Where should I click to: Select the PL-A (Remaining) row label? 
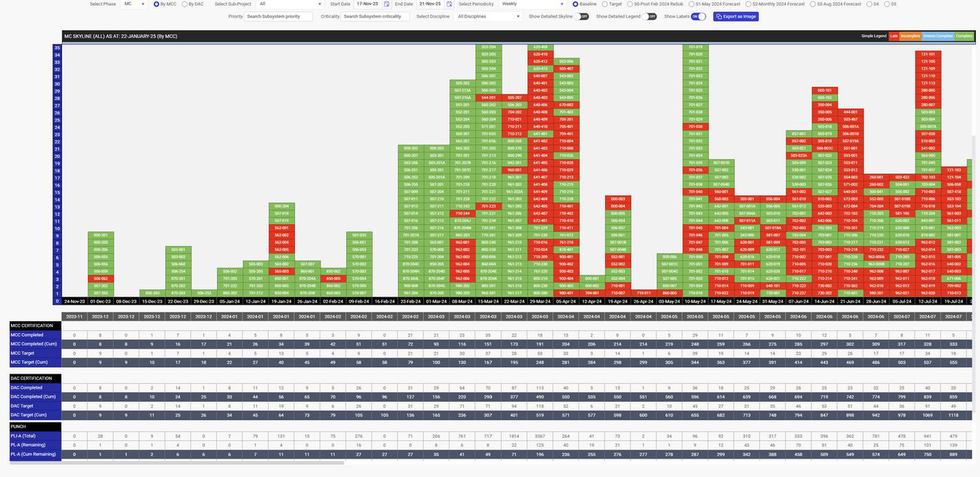(x=35, y=445)
